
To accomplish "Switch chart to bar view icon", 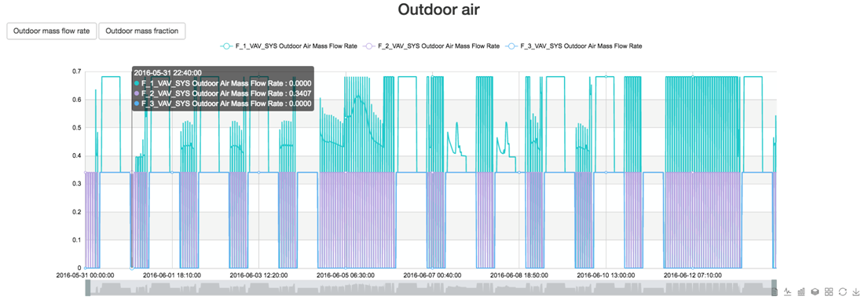I will [x=801, y=291].
